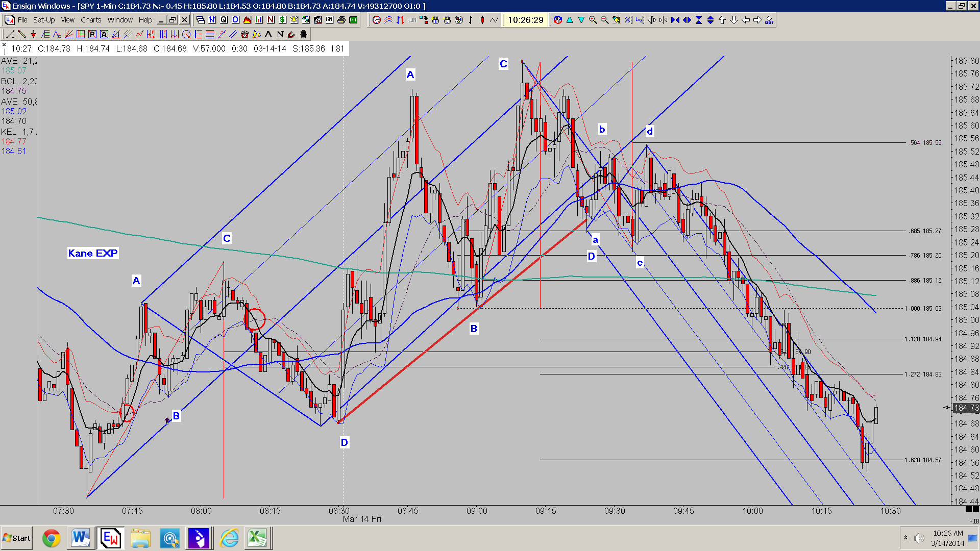980x551 pixels.
Task: Pick the boxed P pattern tool
Action: 92,34
